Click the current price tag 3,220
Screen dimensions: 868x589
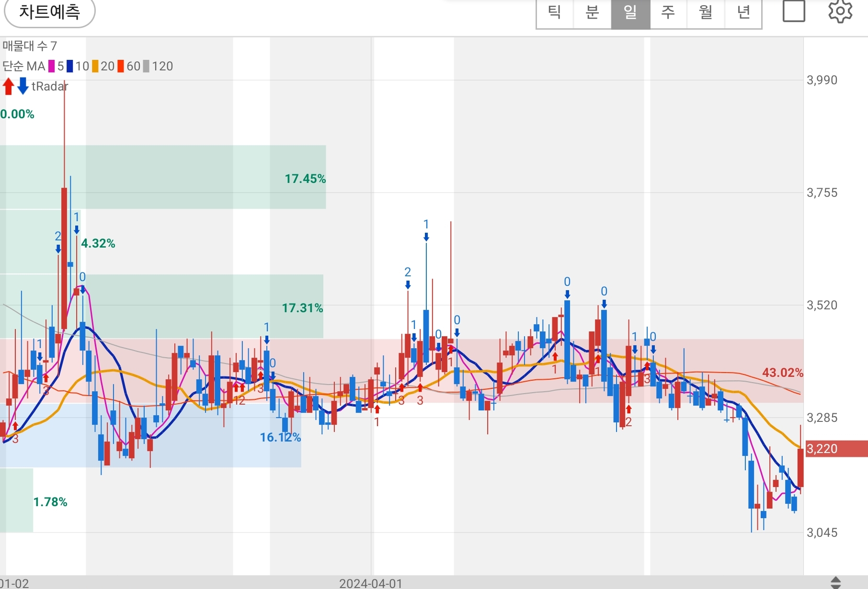pyautogui.click(x=836, y=449)
